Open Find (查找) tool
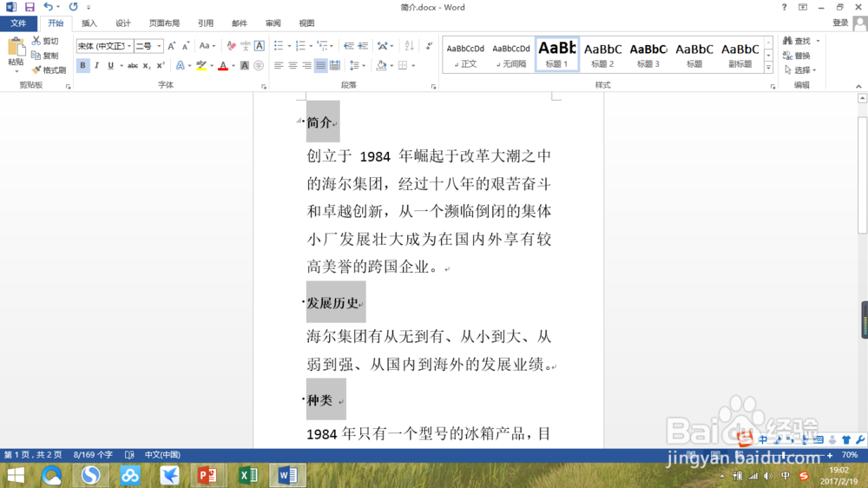This screenshot has height=488, width=868. pos(798,41)
